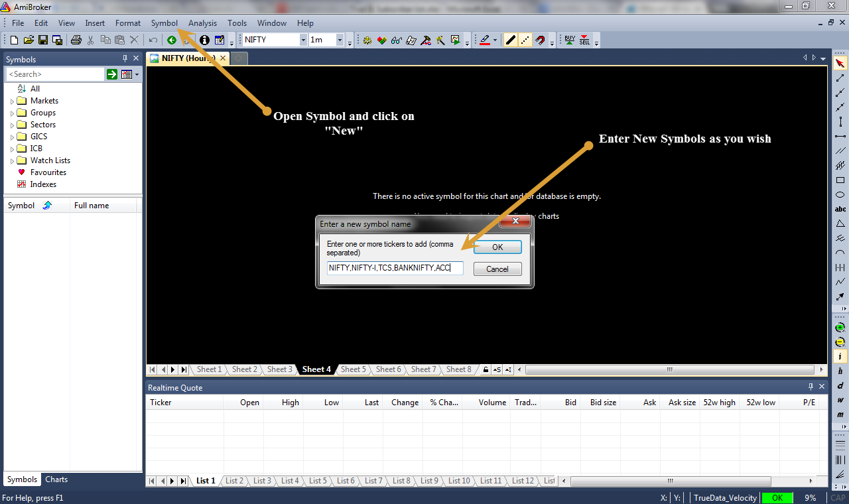Toggle the Sheet 8 lock icon
The height and width of the screenshot is (504, 849).
click(x=486, y=369)
